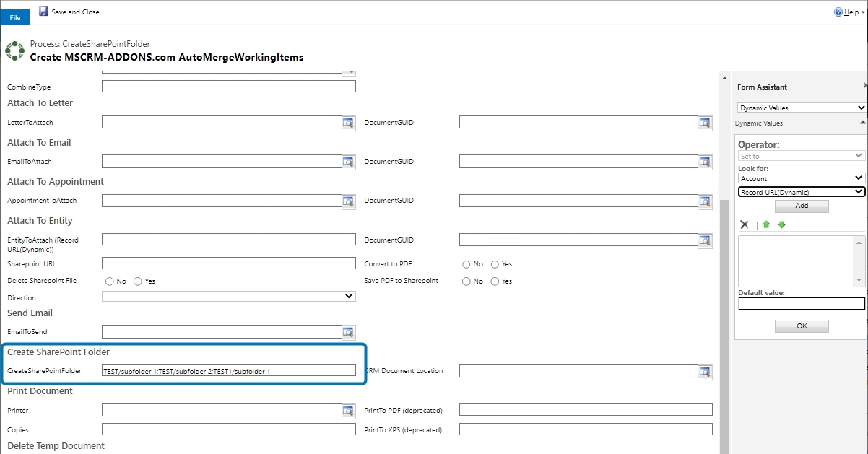Open lookup for LetterToAttach field
The width and height of the screenshot is (868, 454).
point(349,123)
